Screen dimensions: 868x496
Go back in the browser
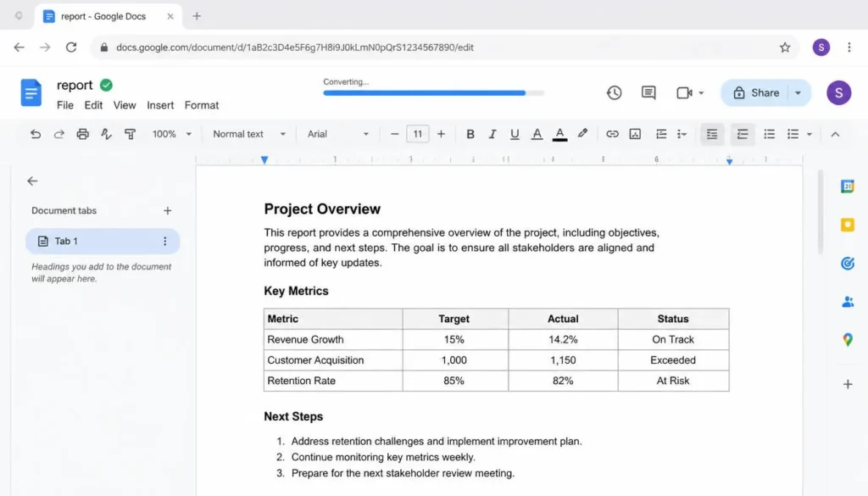click(19, 47)
